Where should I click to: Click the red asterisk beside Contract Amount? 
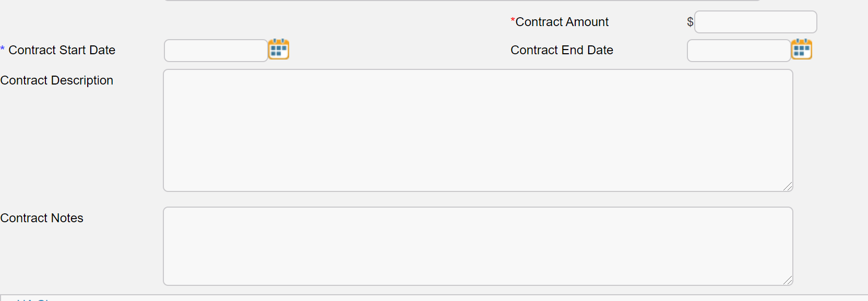tap(513, 20)
